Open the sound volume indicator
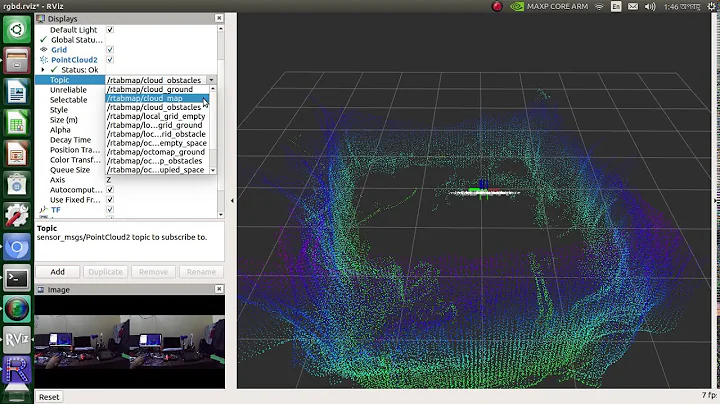Screen dimensions: 720x404 650,6
